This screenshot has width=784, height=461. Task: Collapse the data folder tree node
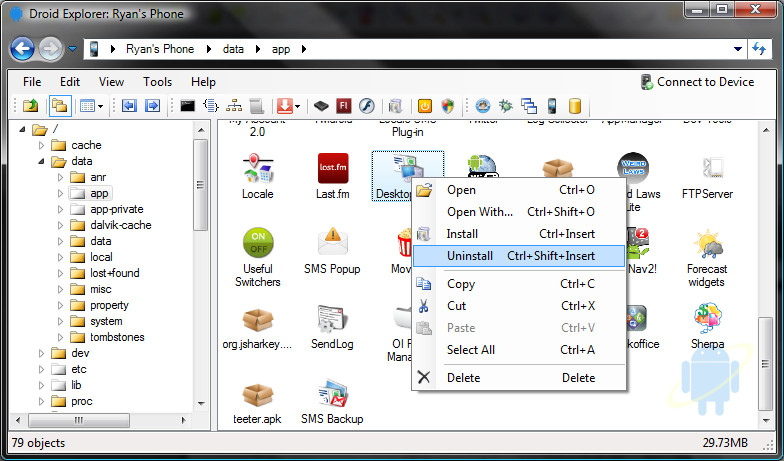(42, 162)
